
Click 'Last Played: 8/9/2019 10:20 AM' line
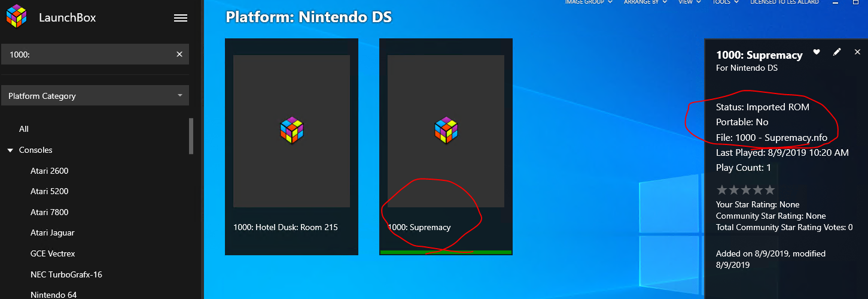(x=782, y=153)
